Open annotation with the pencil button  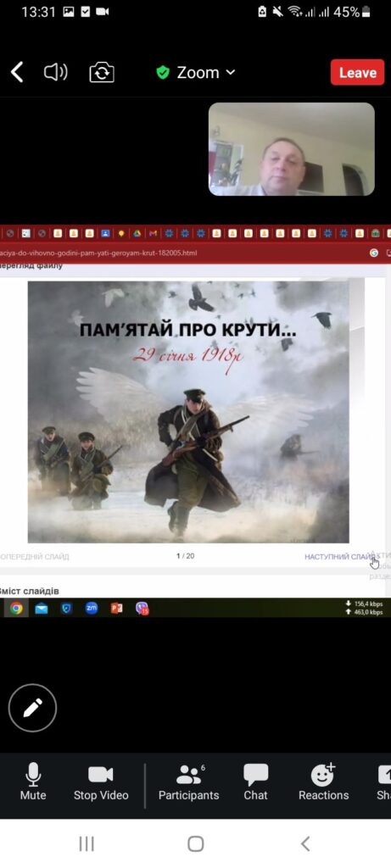coord(32,708)
